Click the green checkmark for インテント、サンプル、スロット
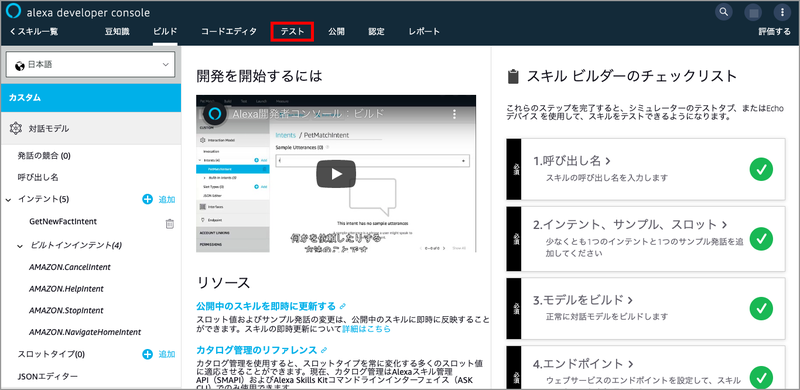Screen dimensions: 800x390 tap(761, 238)
